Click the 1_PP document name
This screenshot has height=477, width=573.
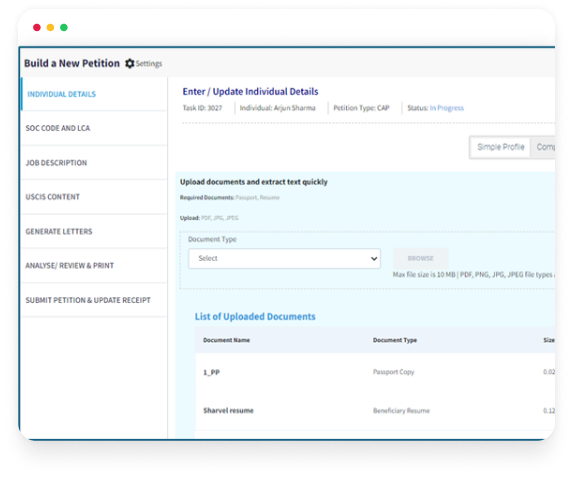pos(212,372)
